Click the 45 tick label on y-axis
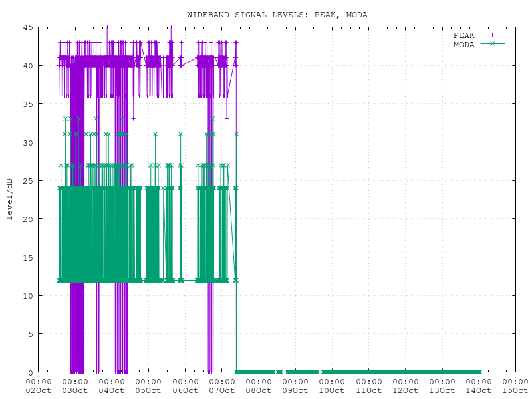The image size is (532, 399). [x=29, y=27]
